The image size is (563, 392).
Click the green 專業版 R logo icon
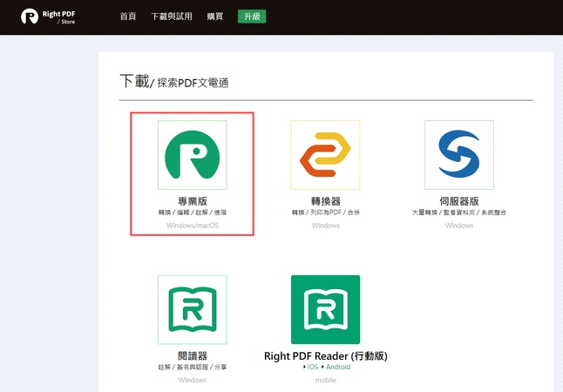point(193,155)
